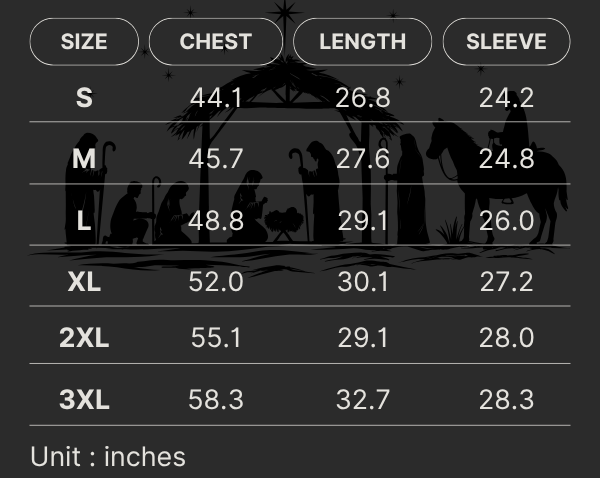The width and height of the screenshot is (600, 478).
Task: Click the chest value 44.1
Action: pyautogui.click(x=216, y=98)
